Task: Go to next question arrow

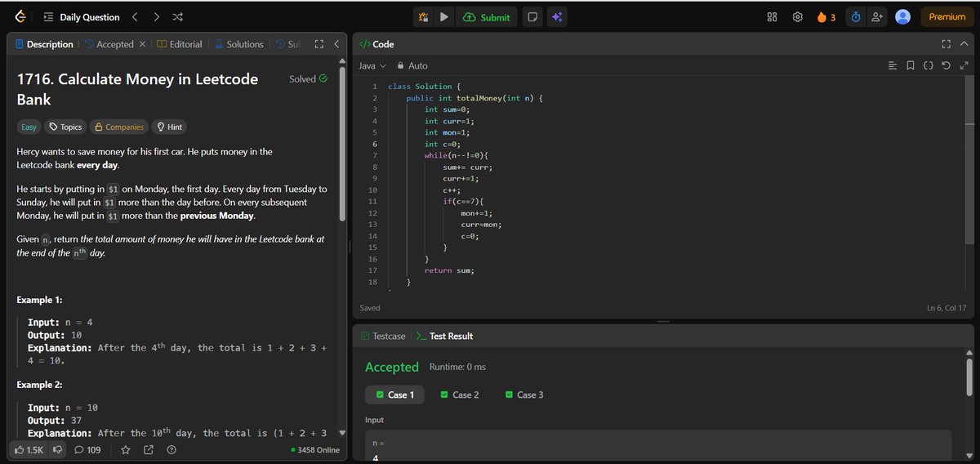Action: tap(156, 17)
